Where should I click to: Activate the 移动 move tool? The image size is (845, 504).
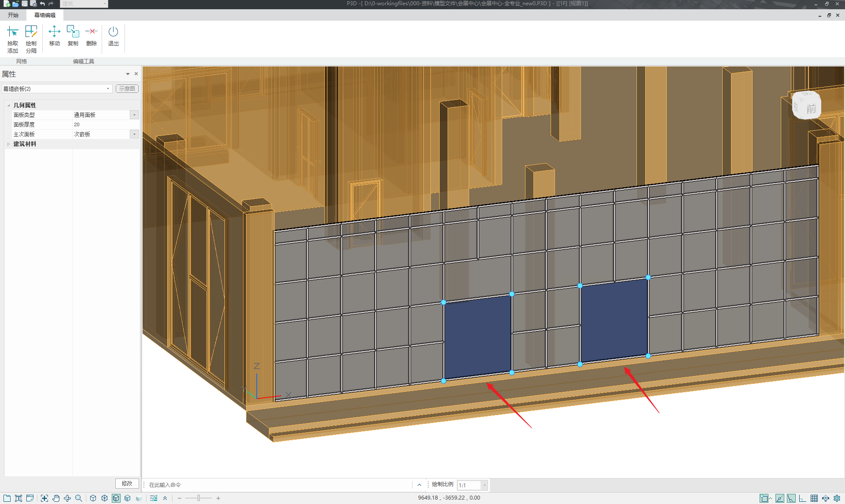tap(54, 36)
